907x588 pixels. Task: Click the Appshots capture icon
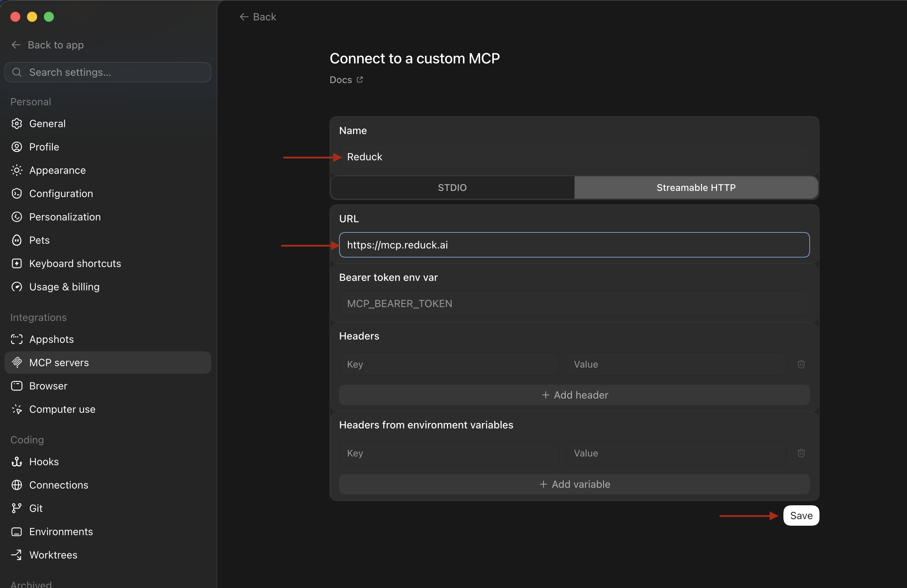point(17,339)
